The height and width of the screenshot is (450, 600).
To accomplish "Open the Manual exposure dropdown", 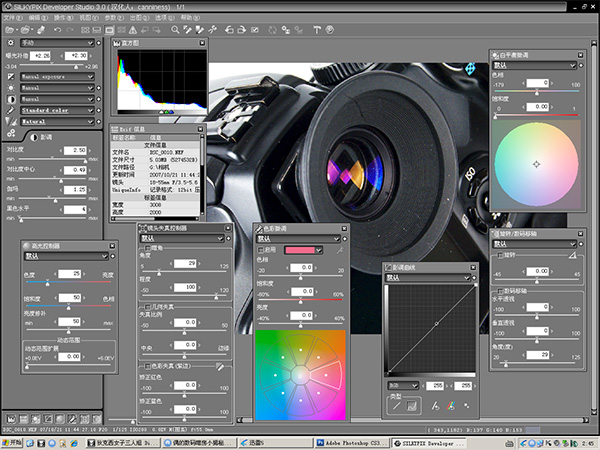I will click(57, 77).
